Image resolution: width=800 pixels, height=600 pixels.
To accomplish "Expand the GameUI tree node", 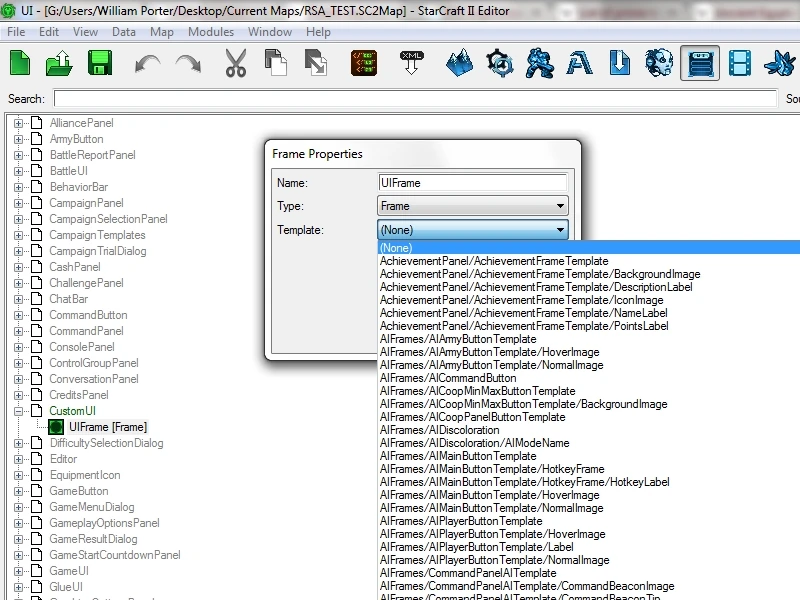I will coord(18,571).
